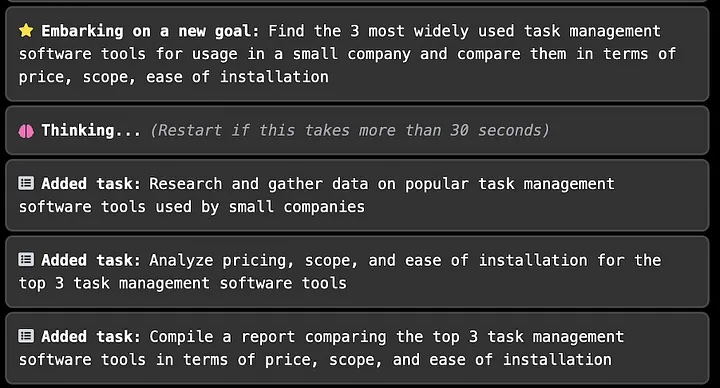
Task: Click the 'price, scope, ease of installation' goal line
Action: (x=174, y=77)
